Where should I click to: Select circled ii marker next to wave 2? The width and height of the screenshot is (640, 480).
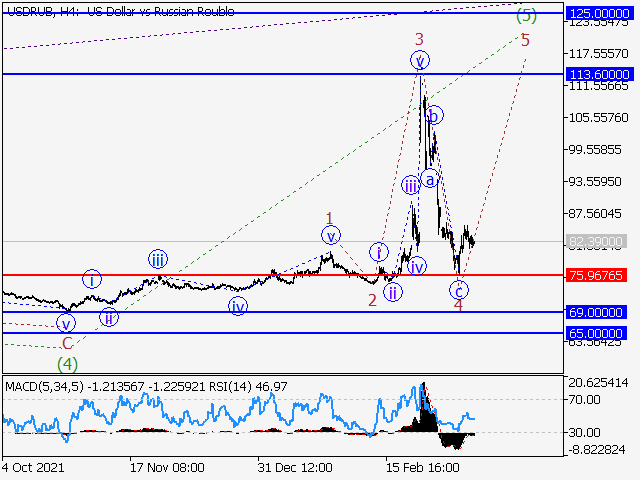[393, 292]
